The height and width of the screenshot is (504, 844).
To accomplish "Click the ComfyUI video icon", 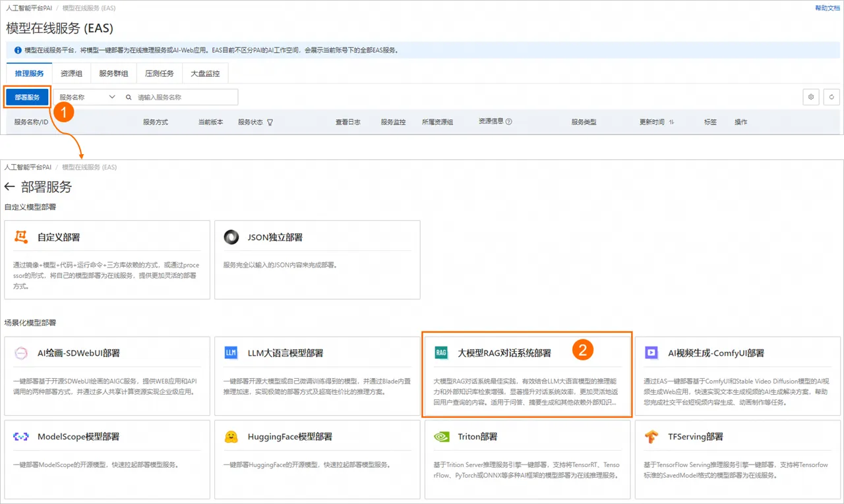I will point(651,353).
